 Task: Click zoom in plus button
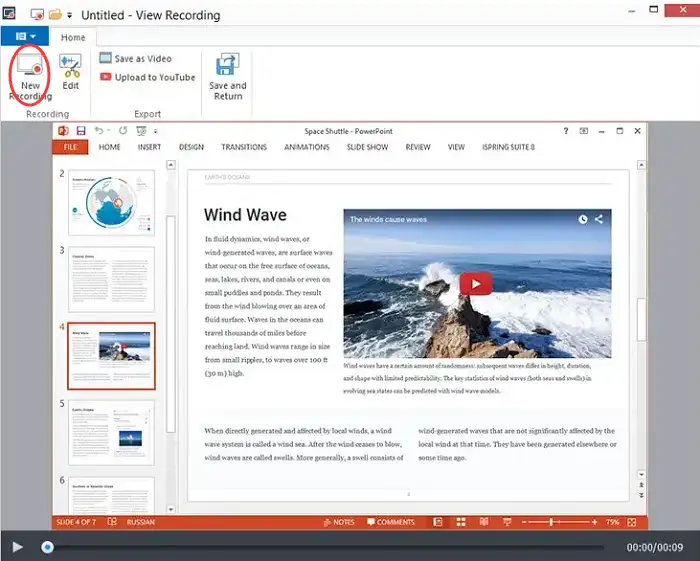[x=595, y=522]
